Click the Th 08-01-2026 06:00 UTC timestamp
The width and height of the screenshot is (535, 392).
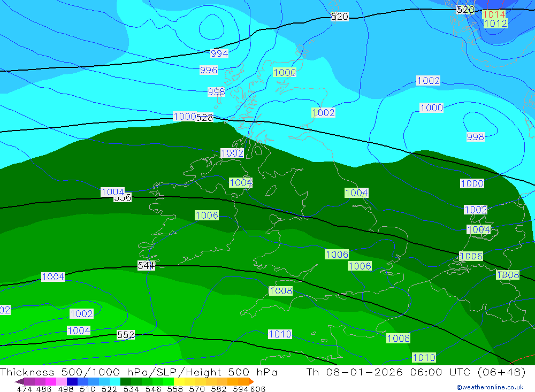416,372
